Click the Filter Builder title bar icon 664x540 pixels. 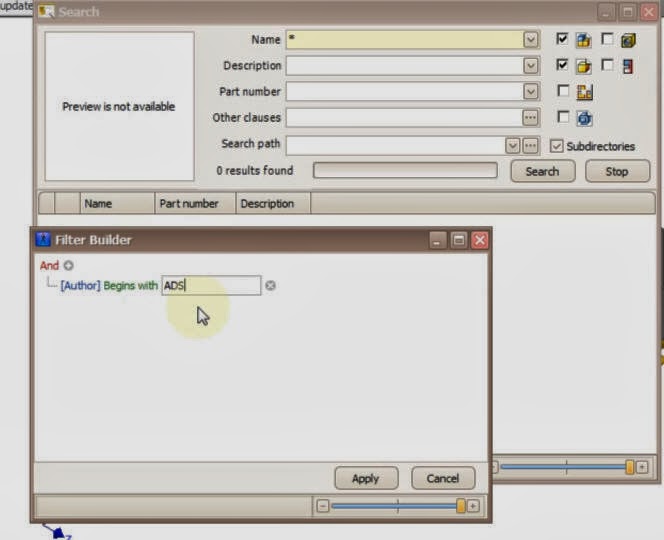(43, 240)
